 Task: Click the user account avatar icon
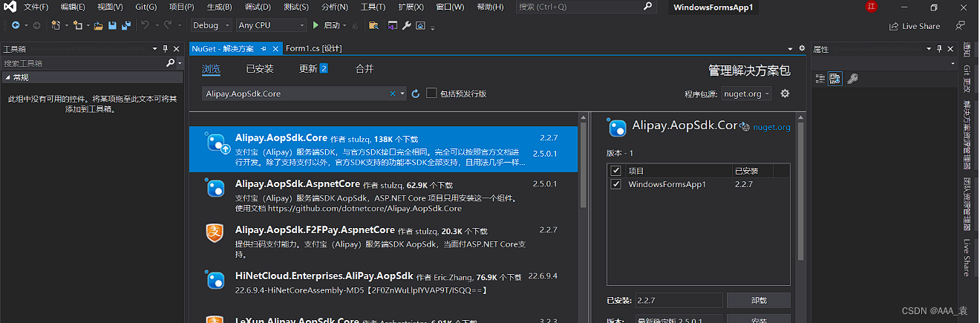click(871, 7)
